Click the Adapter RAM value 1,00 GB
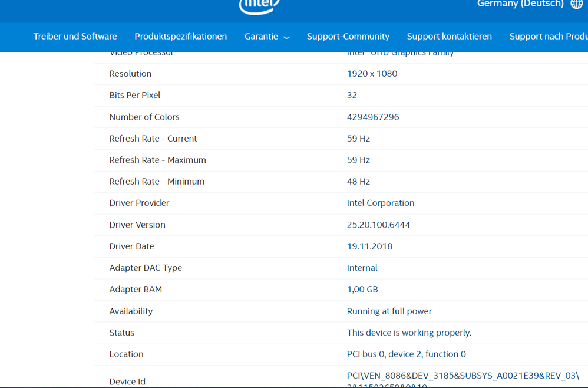The height and width of the screenshot is (388, 588). [x=362, y=290]
